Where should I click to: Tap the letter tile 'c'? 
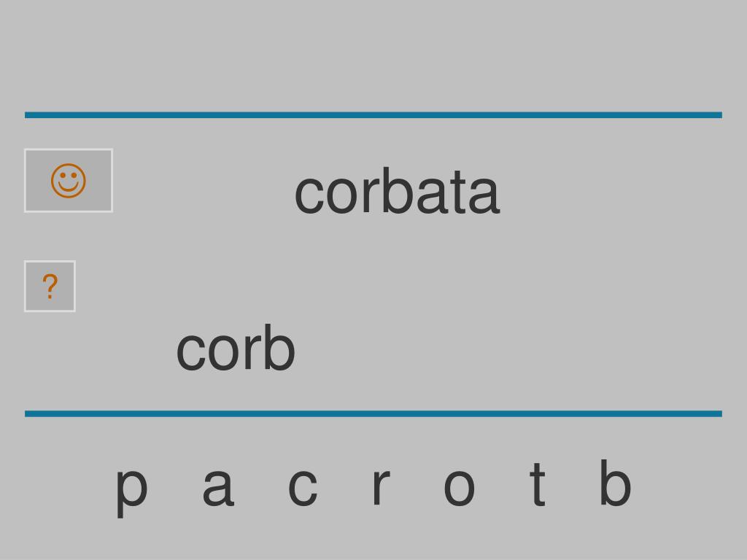(303, 486)
